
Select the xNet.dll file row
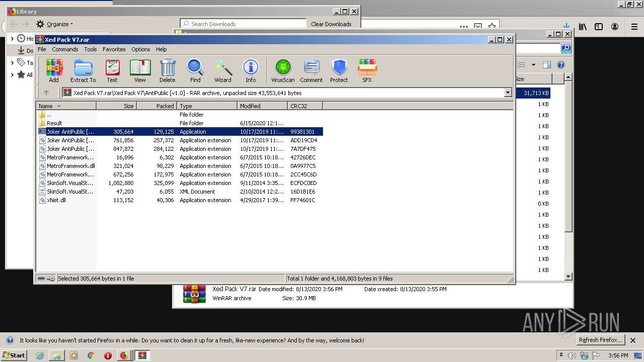point(180,200)
